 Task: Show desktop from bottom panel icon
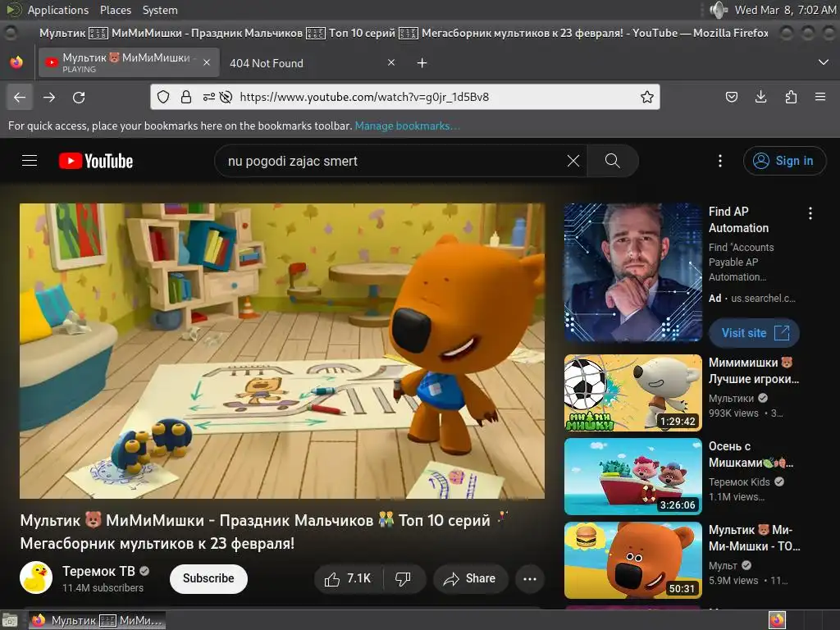pyautogui.click(x=10, y=620)
